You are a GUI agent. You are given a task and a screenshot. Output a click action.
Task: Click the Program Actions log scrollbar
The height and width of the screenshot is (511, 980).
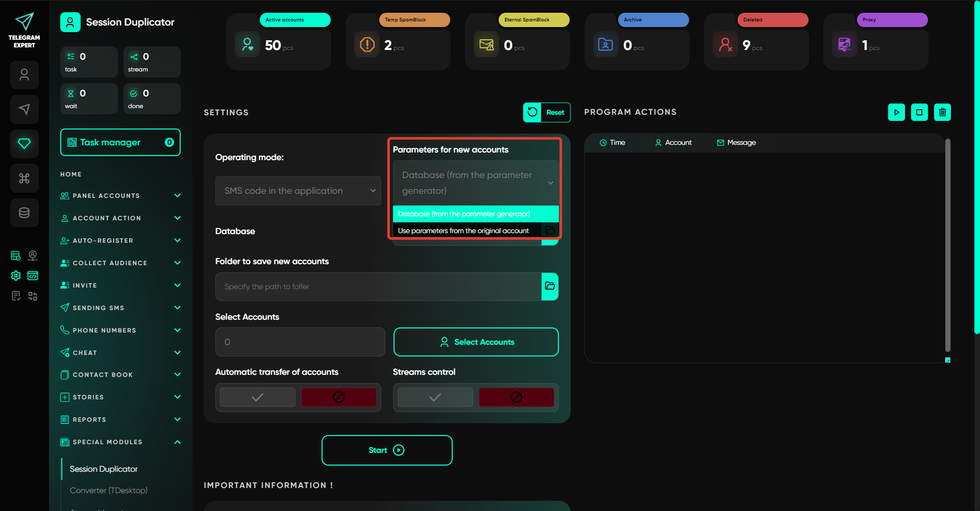947,245
